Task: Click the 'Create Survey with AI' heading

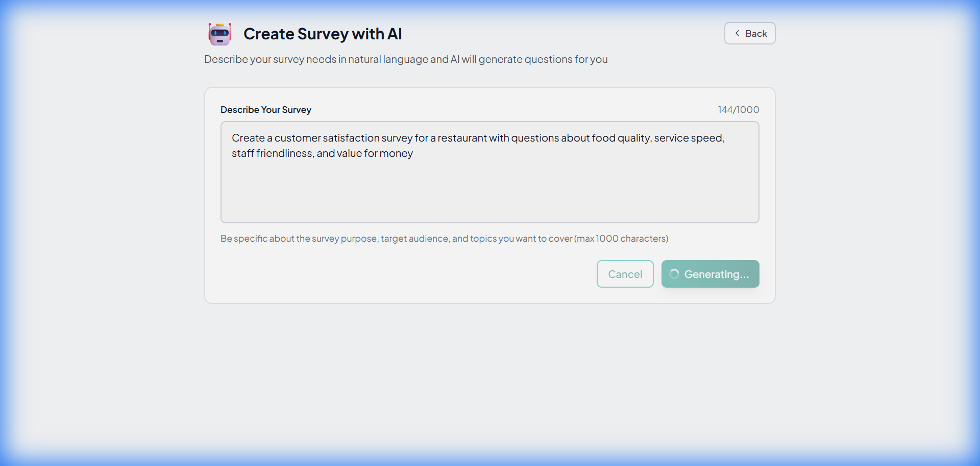Action: coord(323,34)
